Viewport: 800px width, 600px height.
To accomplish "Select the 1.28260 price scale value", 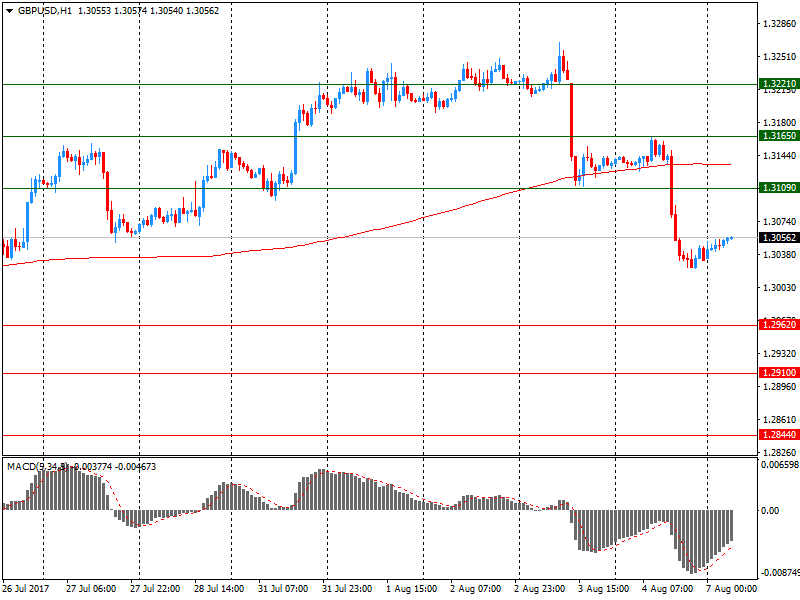I will click(x=780, y=453).
